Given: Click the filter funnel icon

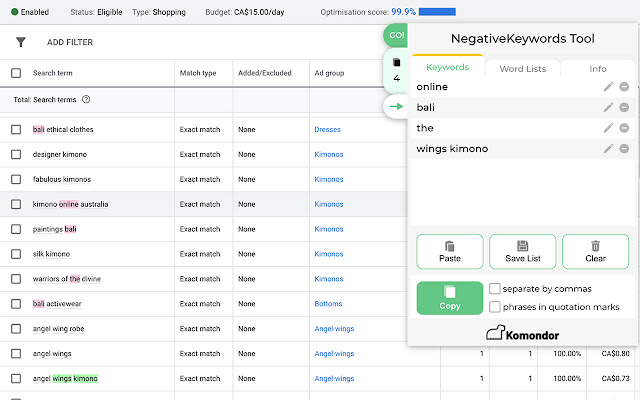Looking at the screenshot, I should pos(20,43).
